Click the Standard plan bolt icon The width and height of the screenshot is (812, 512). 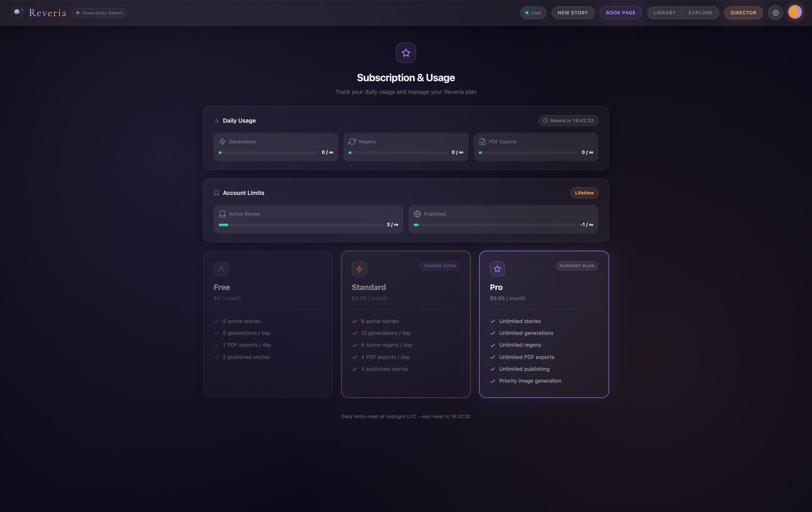pos(359,269)
